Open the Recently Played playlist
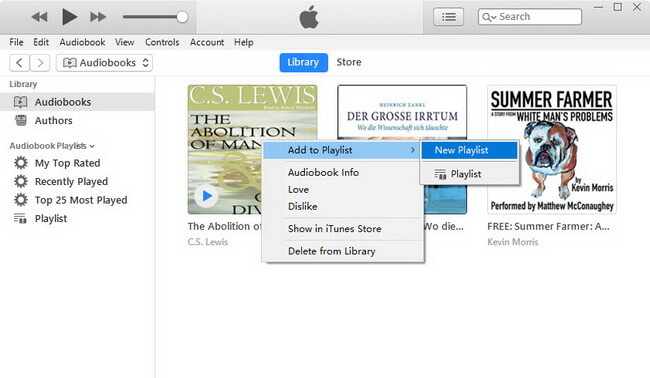 pos(71,182)
